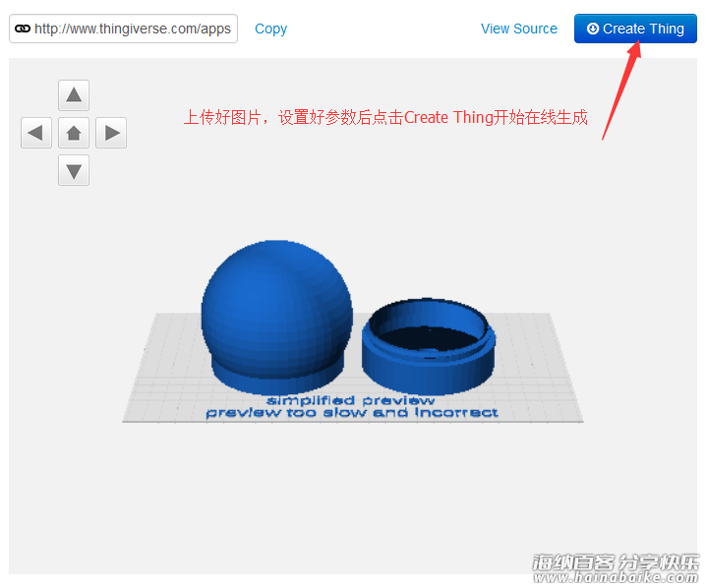The width and height of the screenshot is (706, 588).
Task: Click the blue ring base model in the preview
Action: tap(429, 345)
